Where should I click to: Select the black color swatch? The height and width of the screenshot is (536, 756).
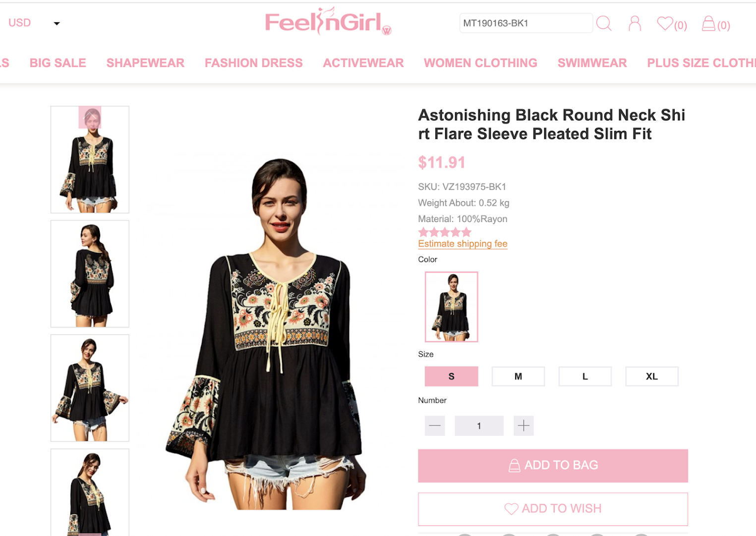451,307
